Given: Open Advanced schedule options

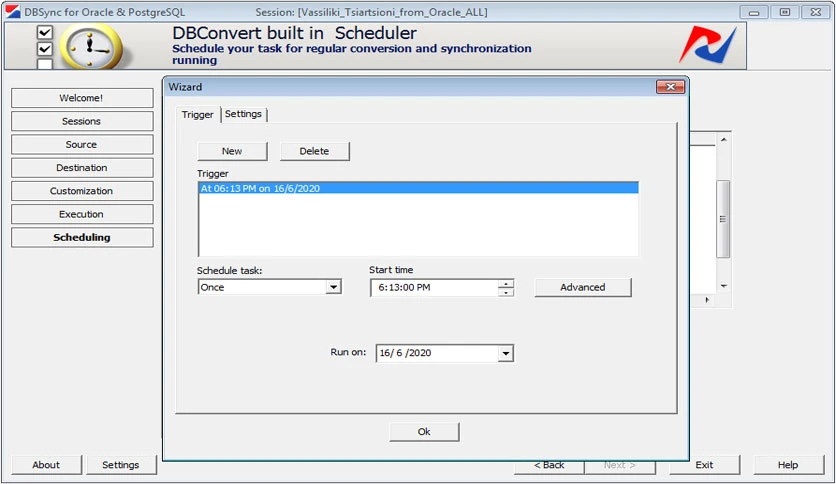Looking at the screenshot, I should coord(583,287).
